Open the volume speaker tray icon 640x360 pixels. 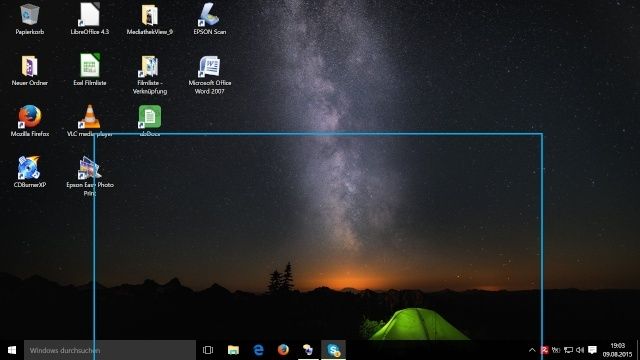coord(580,350)
